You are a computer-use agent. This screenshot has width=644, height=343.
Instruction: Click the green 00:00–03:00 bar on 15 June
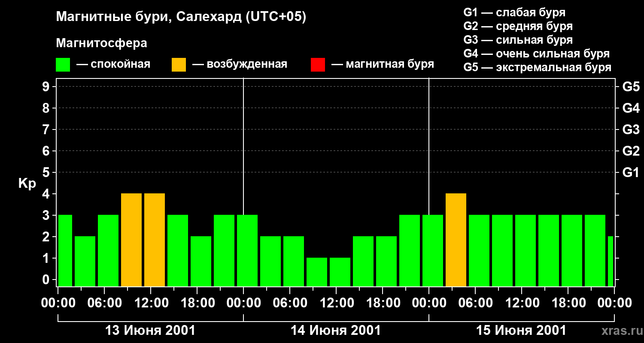(x=433, y=251)
